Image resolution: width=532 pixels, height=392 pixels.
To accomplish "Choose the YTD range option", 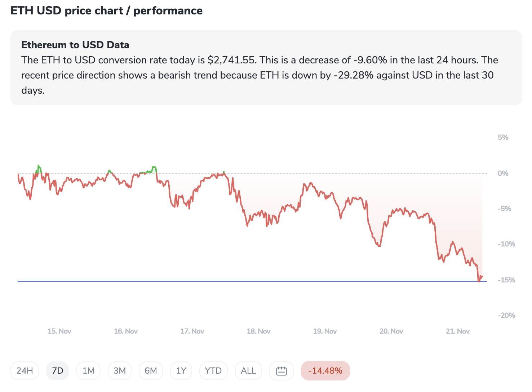I will tap(213, 371).
